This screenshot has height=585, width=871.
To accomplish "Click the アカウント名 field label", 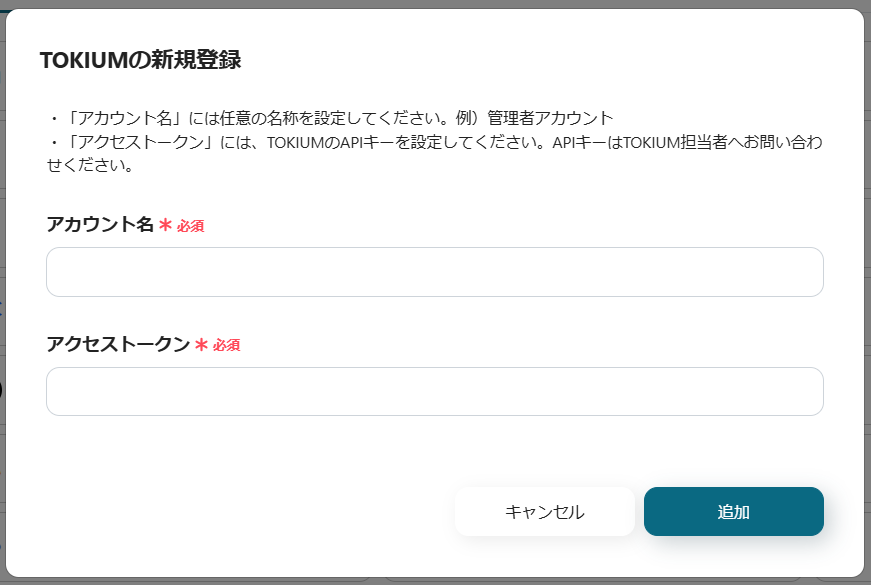I will coord(100,225).
